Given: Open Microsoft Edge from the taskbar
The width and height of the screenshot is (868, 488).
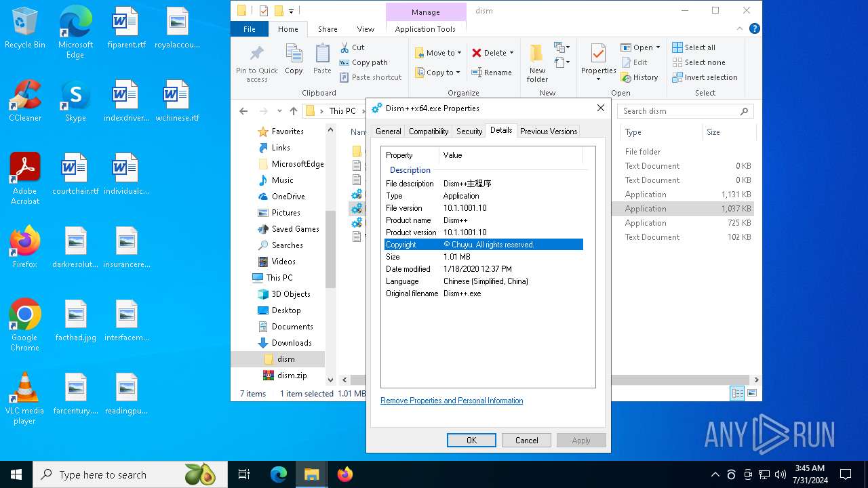Looking at the screenshot, I should (279, 474).
